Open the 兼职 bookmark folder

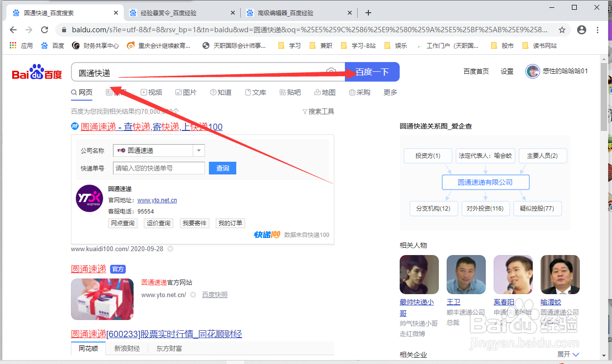321,45
